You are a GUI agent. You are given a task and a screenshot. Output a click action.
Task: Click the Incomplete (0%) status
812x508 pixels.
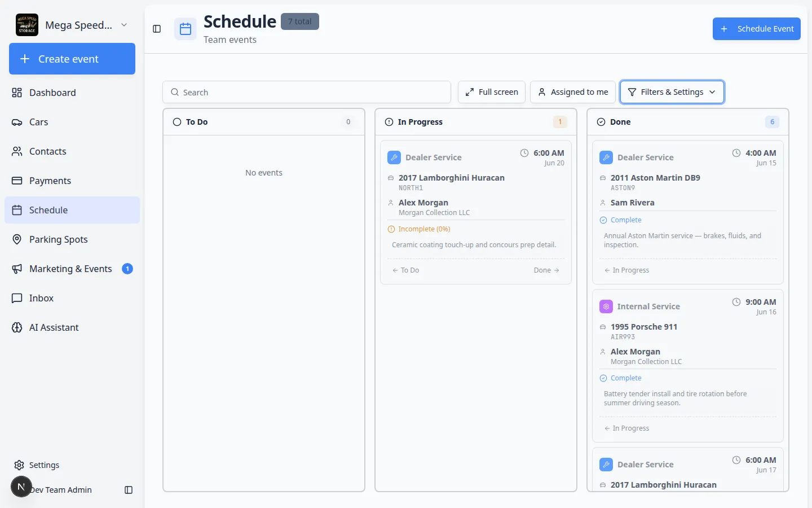419,229
